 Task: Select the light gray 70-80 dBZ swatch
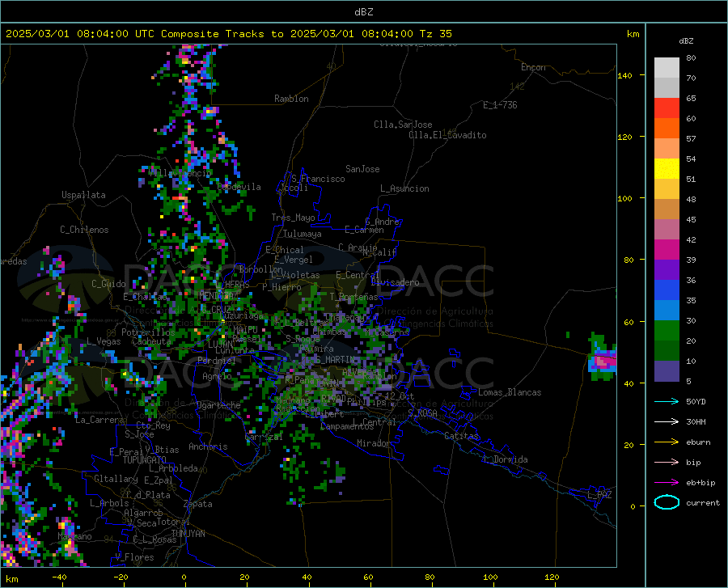pyautogui.click(x=667, y=68)
